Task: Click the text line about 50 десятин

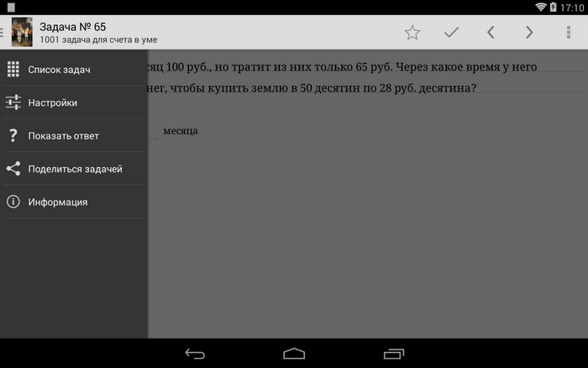Action: [x=312, y=87]
